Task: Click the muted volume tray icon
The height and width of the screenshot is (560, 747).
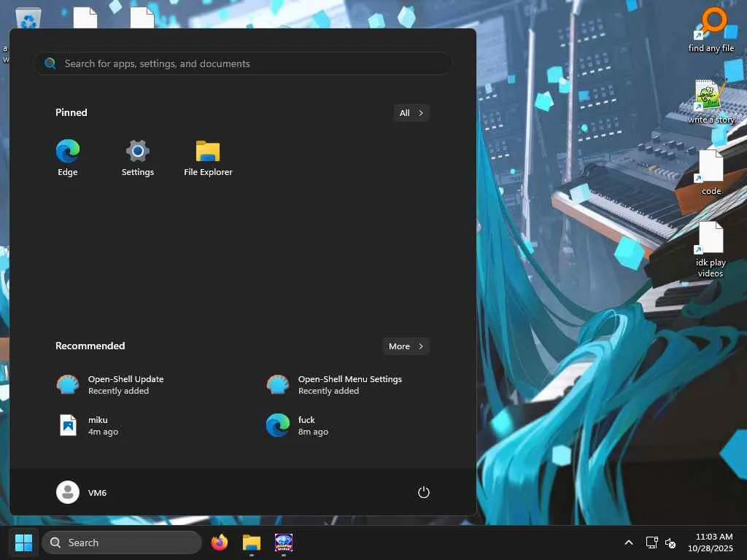Action: pos(670,542)
